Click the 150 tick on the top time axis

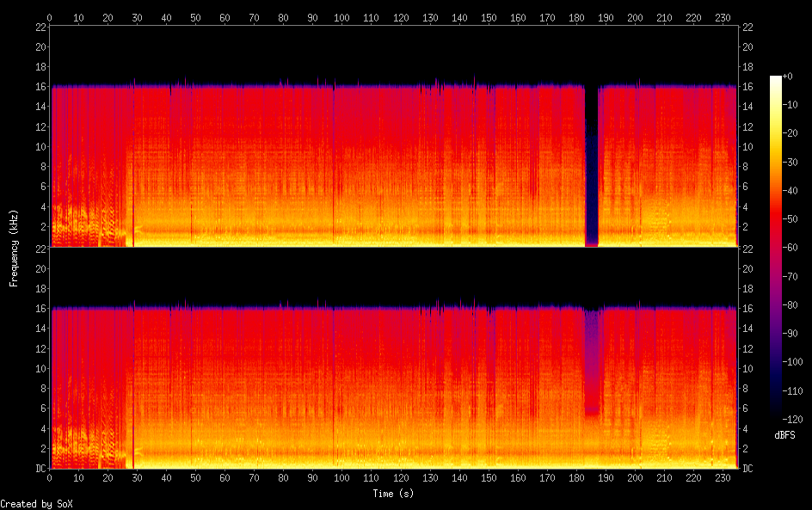[x=489, y=17]
